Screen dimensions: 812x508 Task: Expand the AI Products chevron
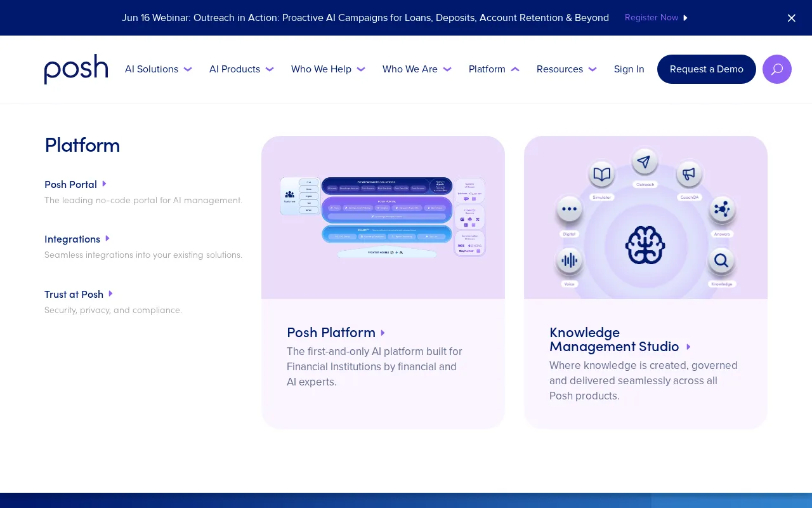pos(270,69)
